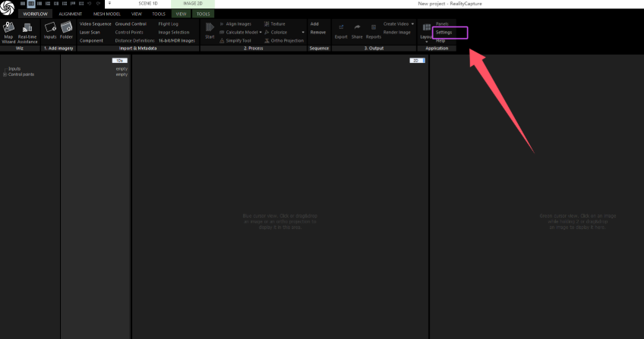
Task: Click Settings in the Application group
Action: click(444, 33)
